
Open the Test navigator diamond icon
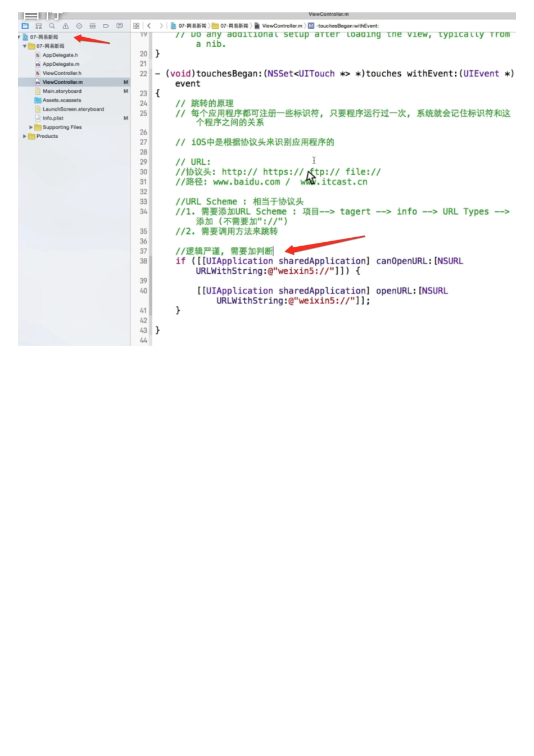coord(79,26)
